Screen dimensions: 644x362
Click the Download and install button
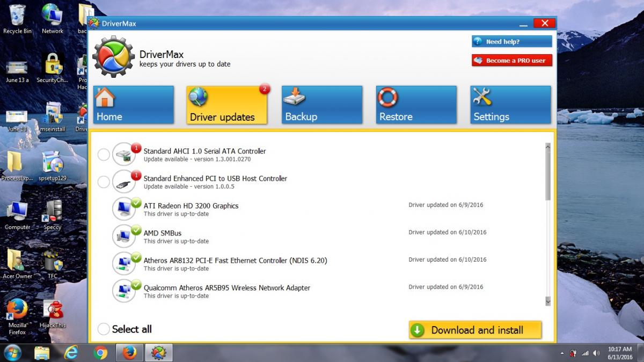(475, 330)
